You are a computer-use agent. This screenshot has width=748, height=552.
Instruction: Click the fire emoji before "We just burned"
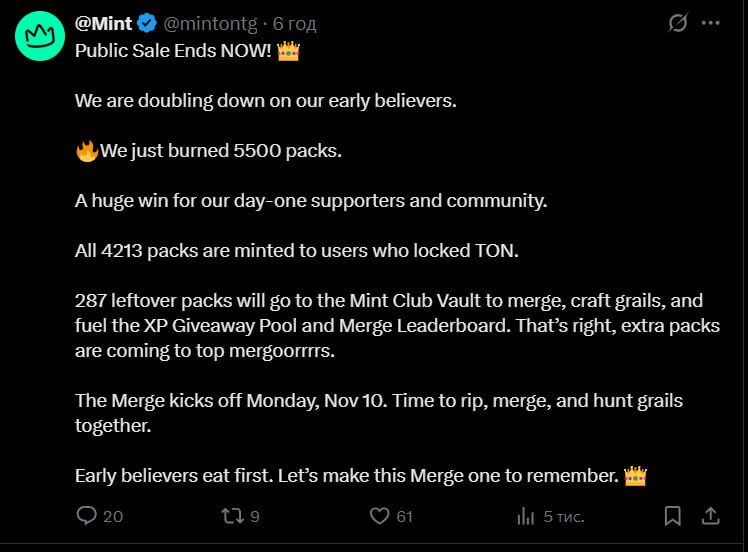point(87,151)
